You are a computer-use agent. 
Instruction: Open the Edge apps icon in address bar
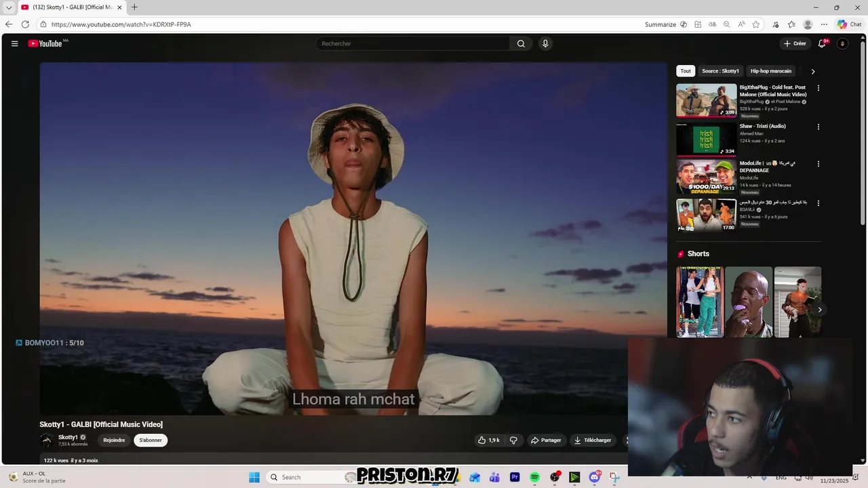(x=698, y=24)
